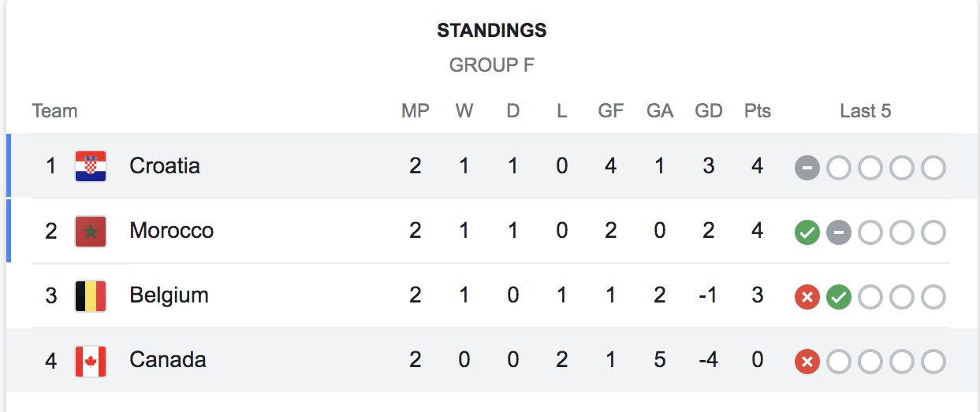This screenshot has height=412, width=980.
Task: Click Morocco's green win checkmark icon
Action: [807, 232]
